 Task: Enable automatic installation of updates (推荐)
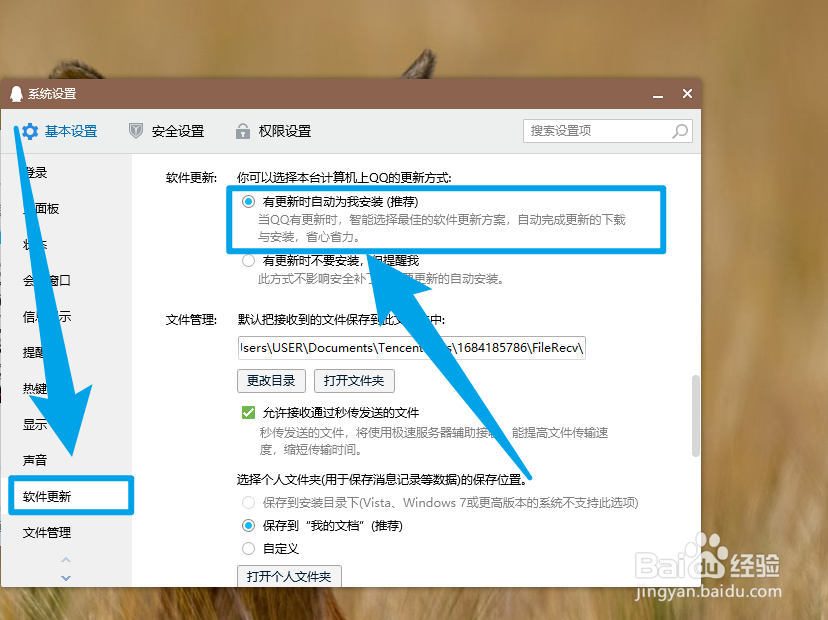[247, 202]
